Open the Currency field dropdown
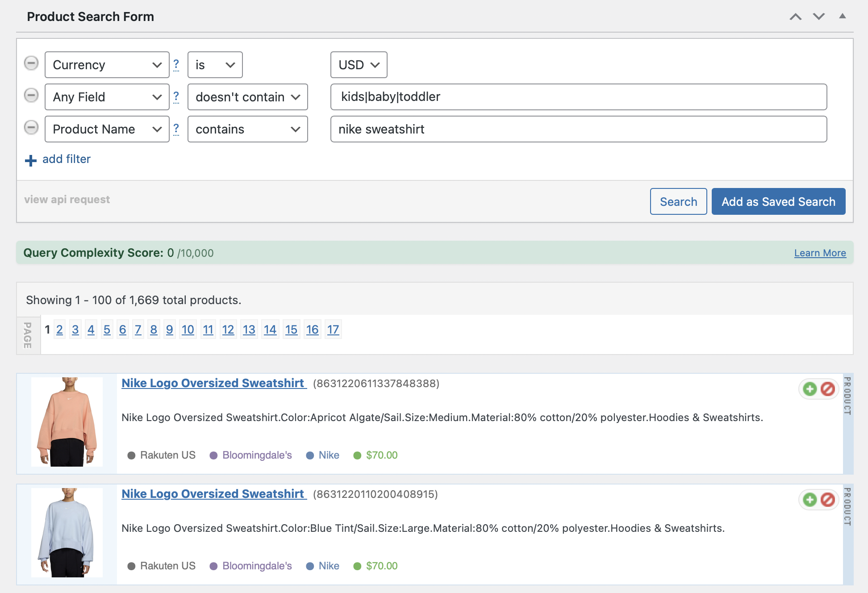This screenshot has height=593, width=868. point(107,65)
